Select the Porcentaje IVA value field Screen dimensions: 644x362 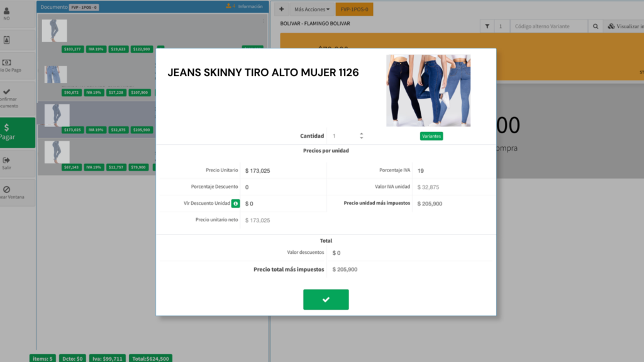point(453,170)
